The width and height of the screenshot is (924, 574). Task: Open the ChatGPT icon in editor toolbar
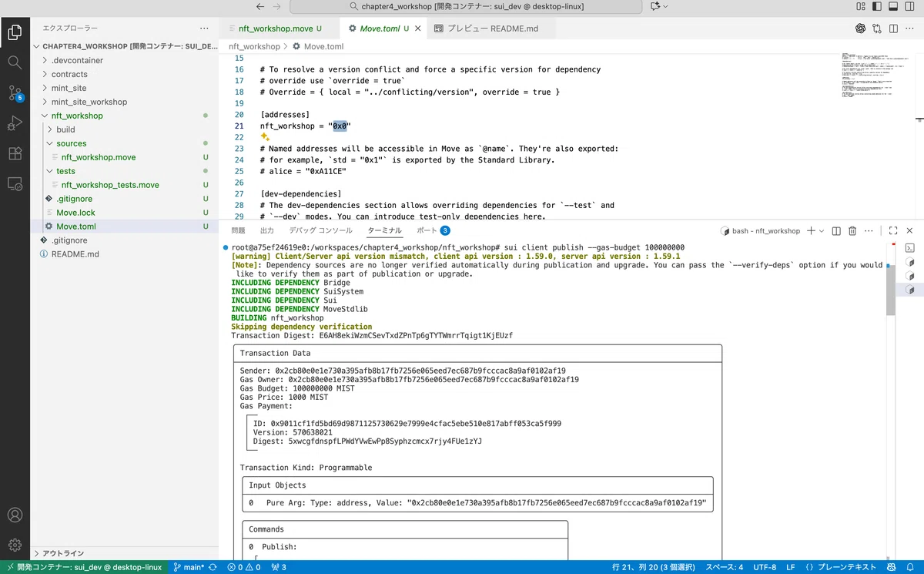coord(860,29)
